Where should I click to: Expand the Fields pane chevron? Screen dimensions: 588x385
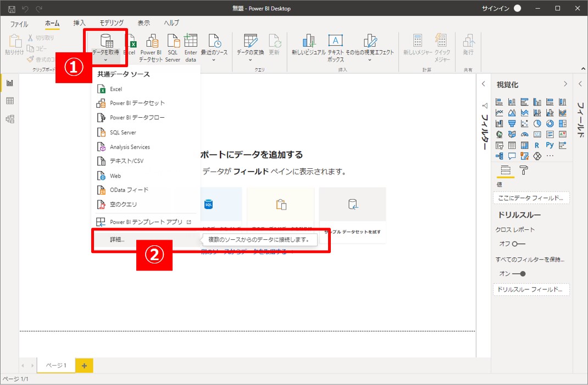[x=581, y=84]
